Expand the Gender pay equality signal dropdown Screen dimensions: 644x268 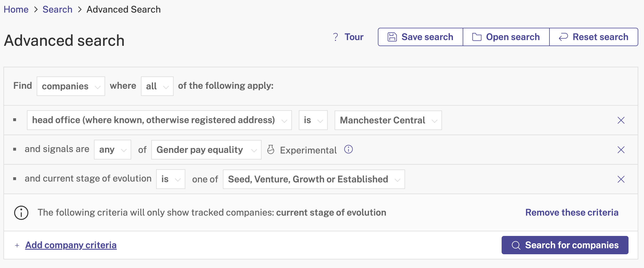pos(206,150)
